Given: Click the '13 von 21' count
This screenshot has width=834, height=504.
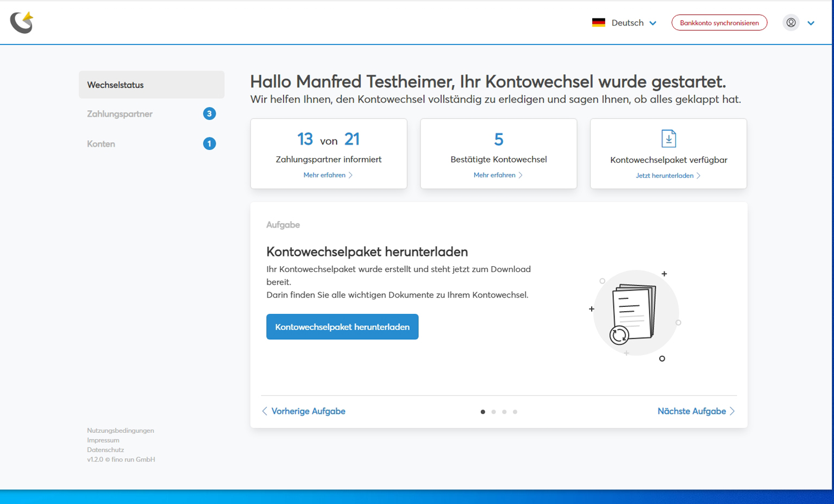Looking at the screenshot, I should pos(328,140).
